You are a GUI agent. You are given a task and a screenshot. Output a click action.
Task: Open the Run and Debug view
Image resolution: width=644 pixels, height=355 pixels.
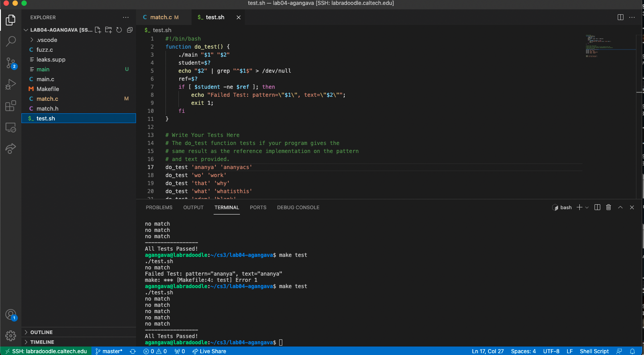11,84
